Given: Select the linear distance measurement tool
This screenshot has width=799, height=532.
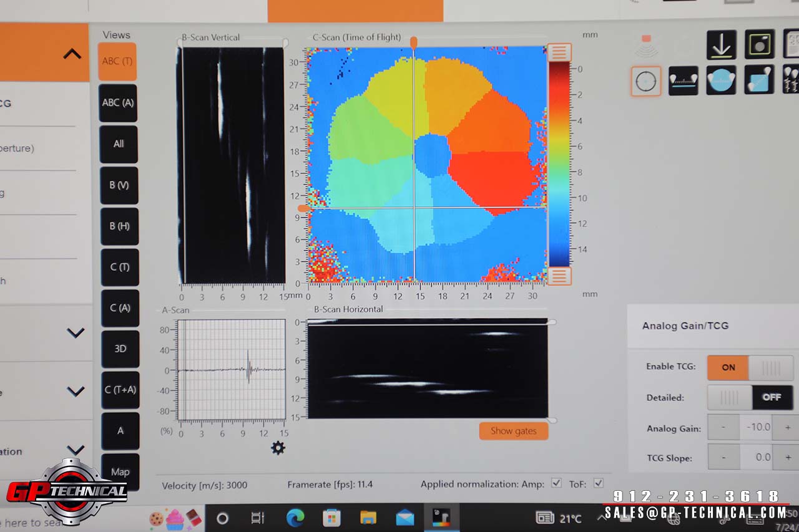Looking at the screenshot, I should (684, 81).
